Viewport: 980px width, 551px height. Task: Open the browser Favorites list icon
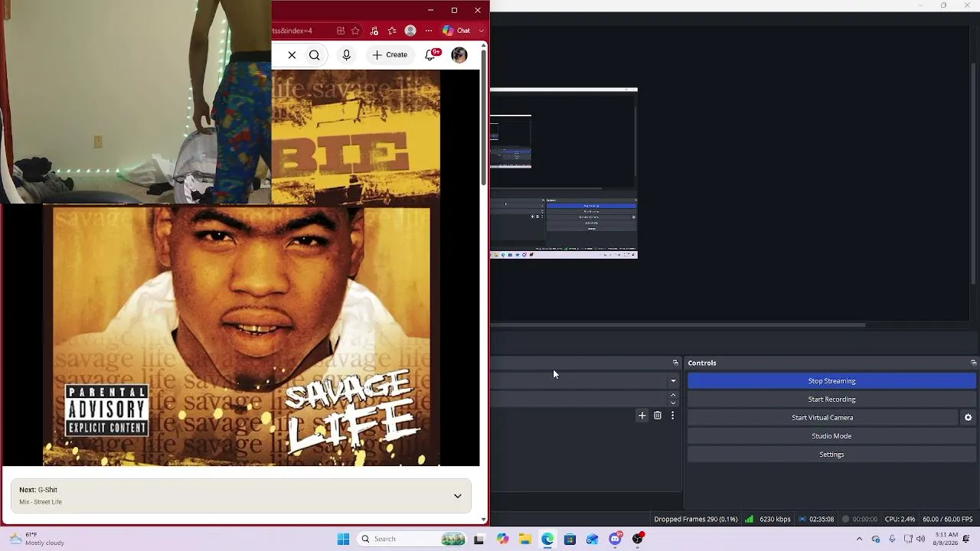tap(392, 31)
